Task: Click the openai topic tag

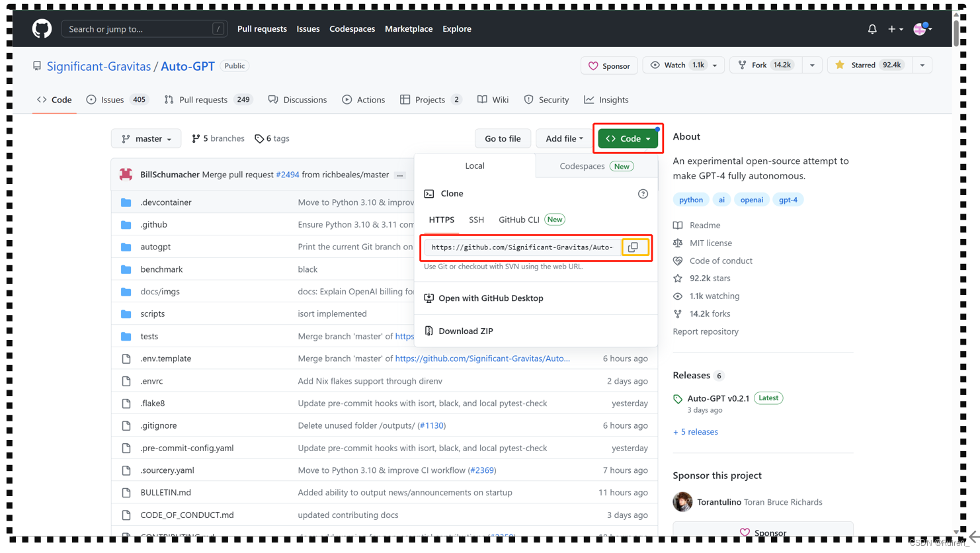Action: coord(752,200)
